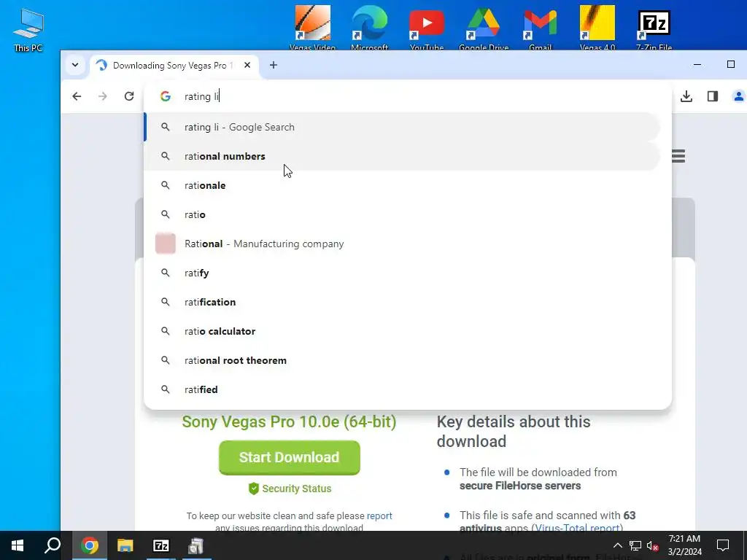Open File Explorer from the taskbar

tap(125, 545)
